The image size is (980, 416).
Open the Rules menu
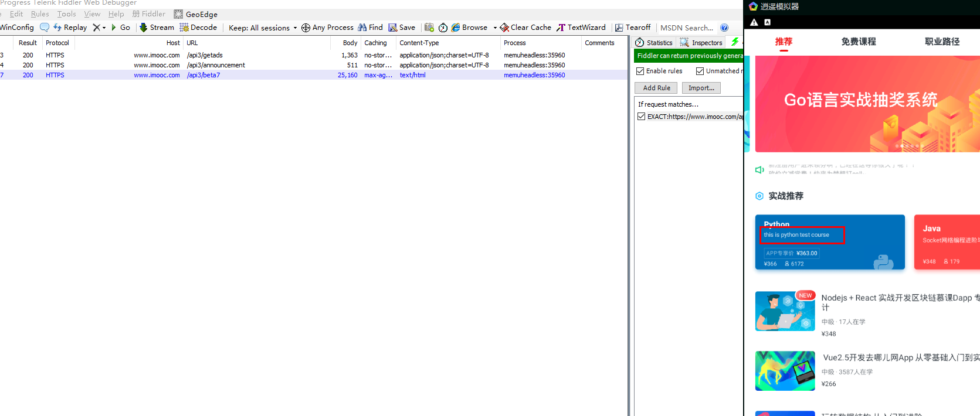40,14
